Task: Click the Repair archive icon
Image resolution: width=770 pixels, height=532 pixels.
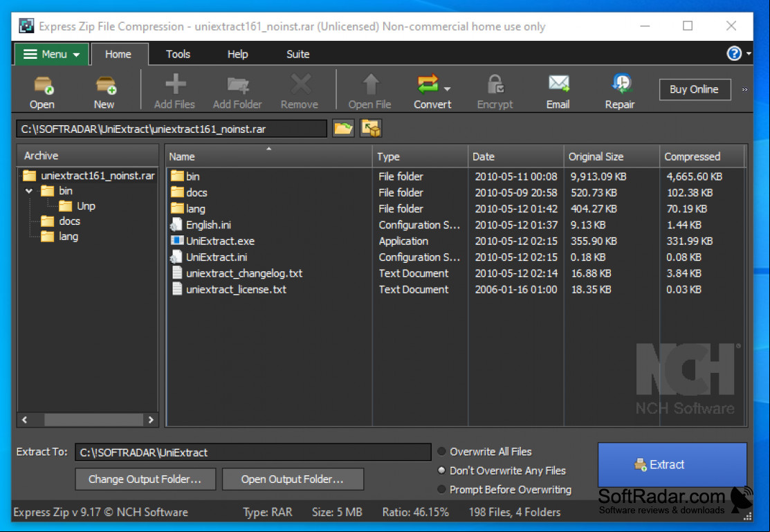Action: [621, 84]
